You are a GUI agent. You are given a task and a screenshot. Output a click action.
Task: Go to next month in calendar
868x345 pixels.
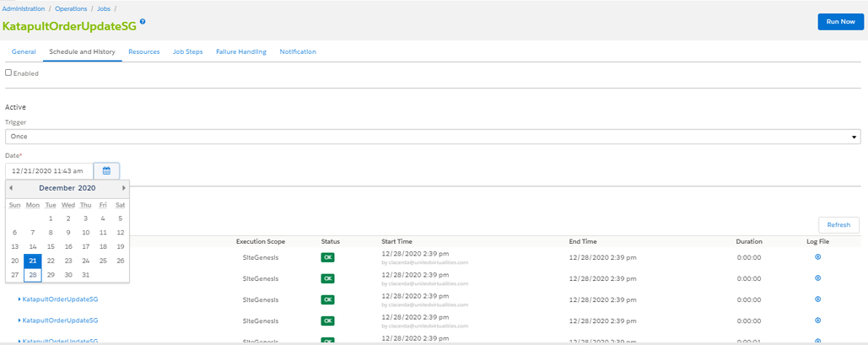124,188
